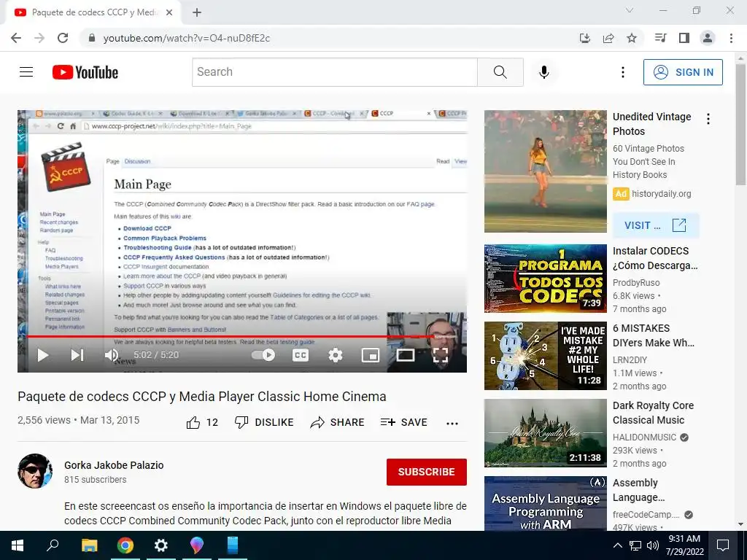Click the video title text

tap(201, 397)
